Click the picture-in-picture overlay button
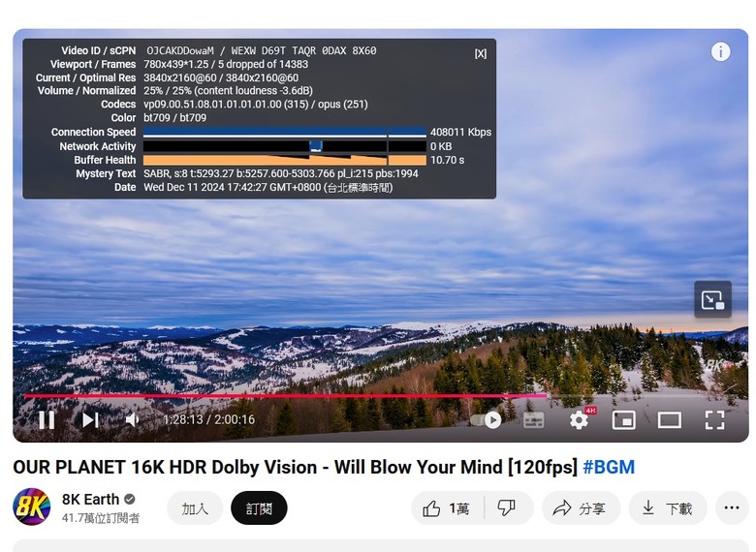756x552 pixels. click(712, 299)
